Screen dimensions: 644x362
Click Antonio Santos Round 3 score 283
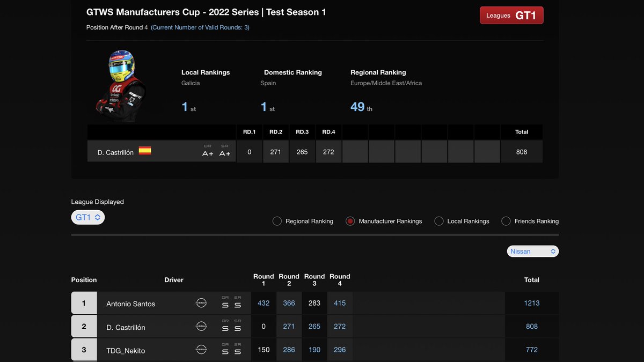314,303
